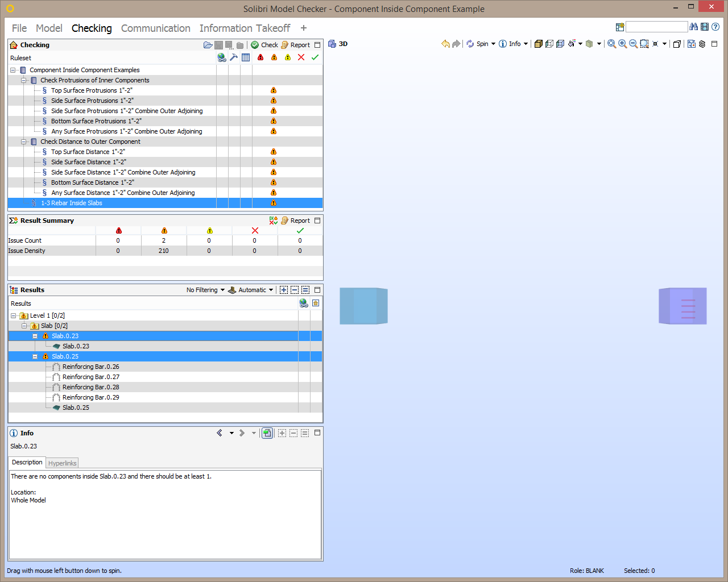This screenshot has width=728, height=582.
Task: Click the right purple slab with rebars
Action: pos(682,306)
